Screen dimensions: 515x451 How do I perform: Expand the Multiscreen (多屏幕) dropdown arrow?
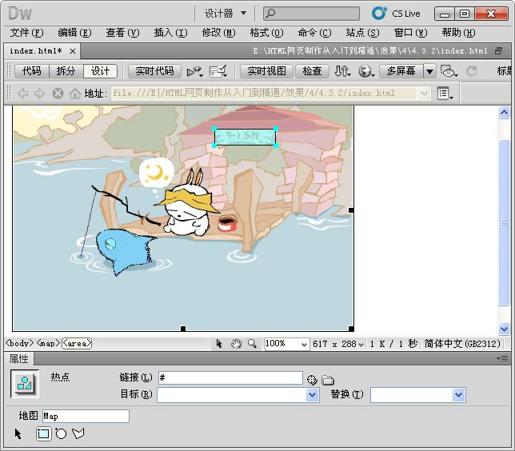click(430, 71)
